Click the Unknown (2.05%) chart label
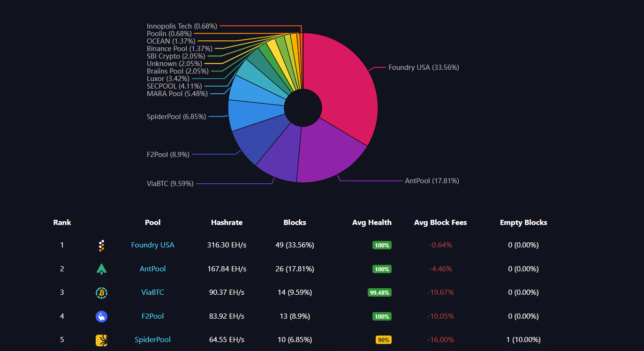This screenshot has width=644, height=351. (x=174, y=64)
